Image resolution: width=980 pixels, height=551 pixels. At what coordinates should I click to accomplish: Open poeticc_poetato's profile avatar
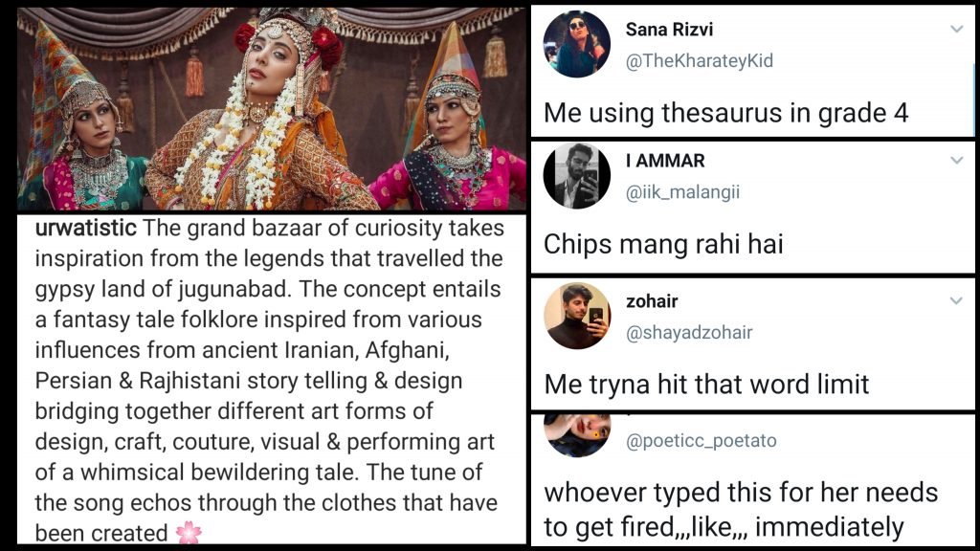click(x=577, y=435)
